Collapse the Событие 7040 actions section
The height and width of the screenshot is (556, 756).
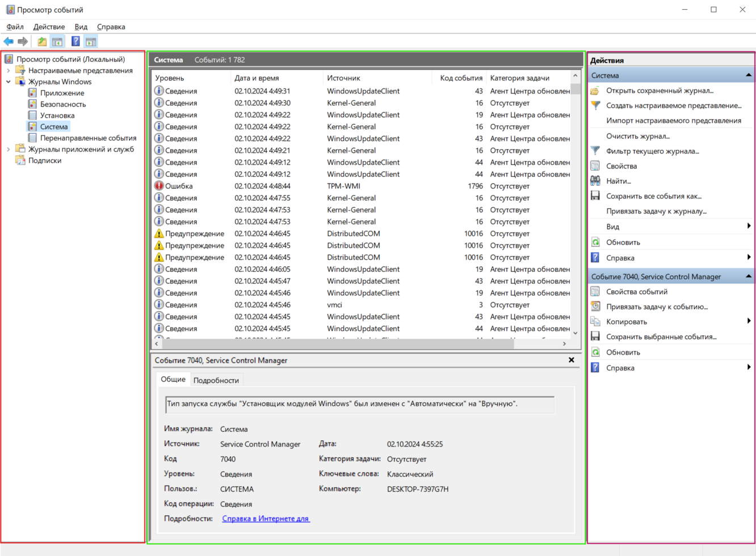tap(748, 276)
